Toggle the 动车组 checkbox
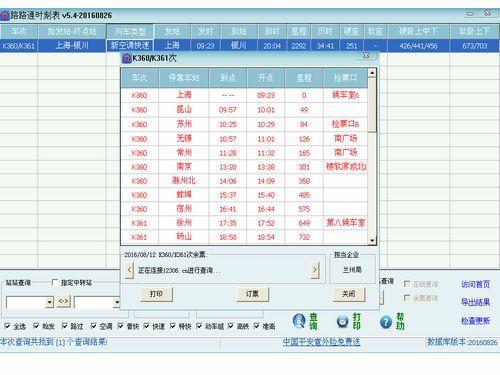The height and width of the screenshot is (375, 500). click(199, 326)
